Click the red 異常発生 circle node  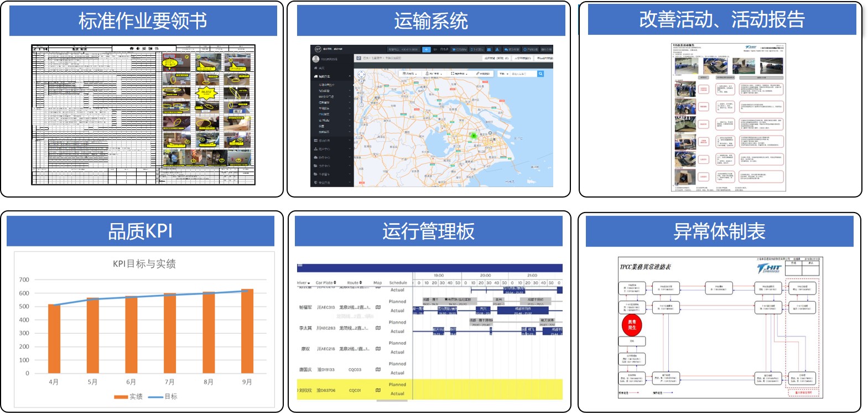pos(631,324)
